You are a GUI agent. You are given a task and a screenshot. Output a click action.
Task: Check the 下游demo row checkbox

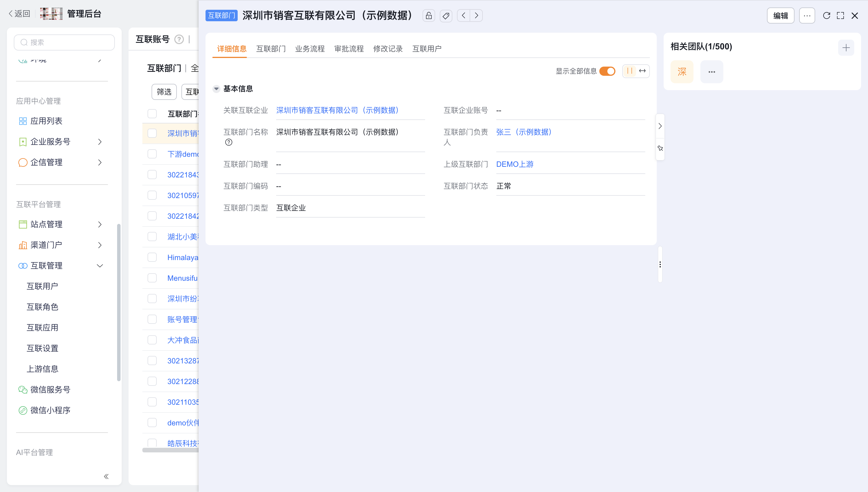[x=152, y=154]
